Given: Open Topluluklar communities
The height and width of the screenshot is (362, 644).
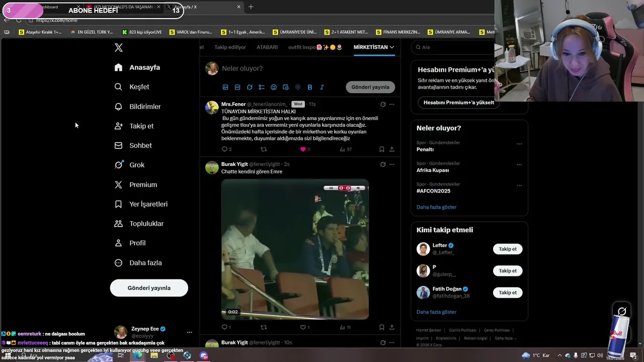Looking at the screenshot, I should 139,224.
